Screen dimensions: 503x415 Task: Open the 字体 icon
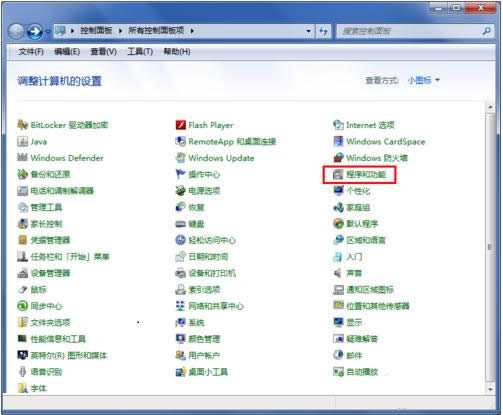22,388
